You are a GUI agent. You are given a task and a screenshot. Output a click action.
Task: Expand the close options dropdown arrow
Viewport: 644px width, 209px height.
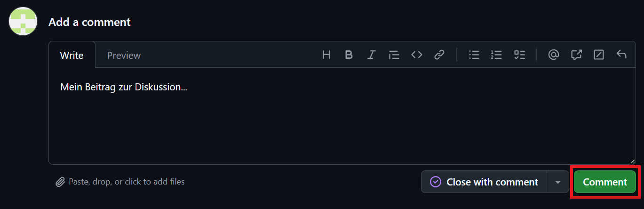click(558, 182)
